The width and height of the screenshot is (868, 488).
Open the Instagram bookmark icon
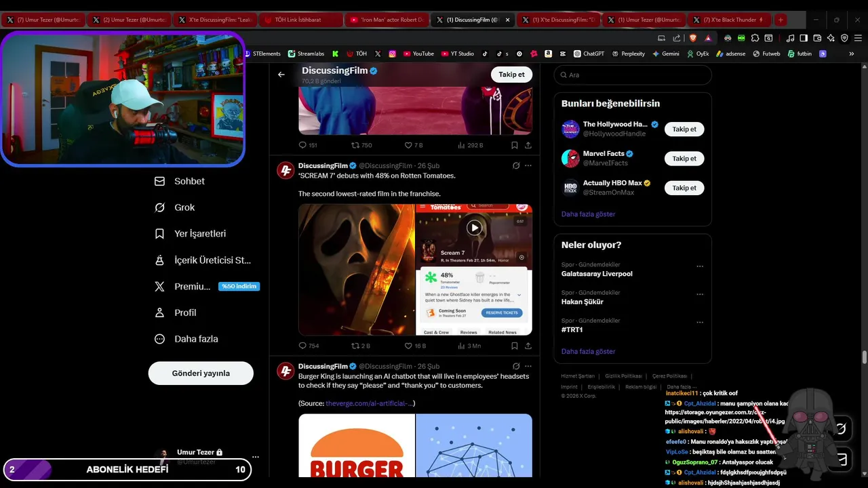tap(393, 54)
